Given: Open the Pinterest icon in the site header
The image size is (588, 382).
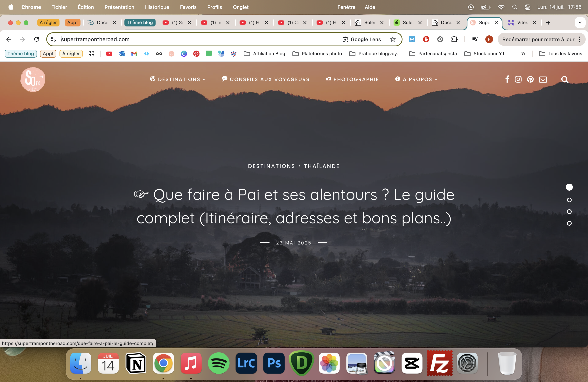Looking at the screenshot, I should pyautogui.click(x=530, y=79).
